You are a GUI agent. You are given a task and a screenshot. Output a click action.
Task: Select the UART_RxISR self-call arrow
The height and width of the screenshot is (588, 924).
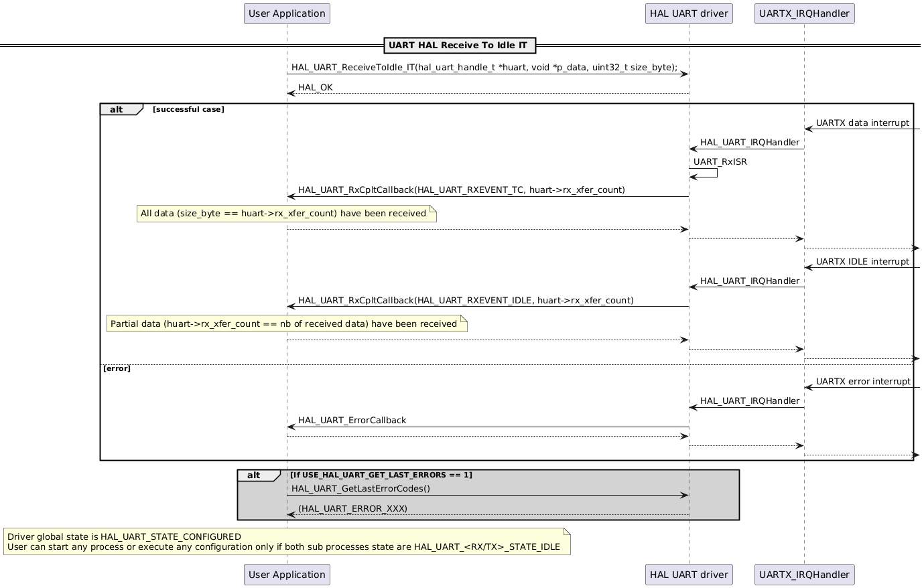point(704,172)
